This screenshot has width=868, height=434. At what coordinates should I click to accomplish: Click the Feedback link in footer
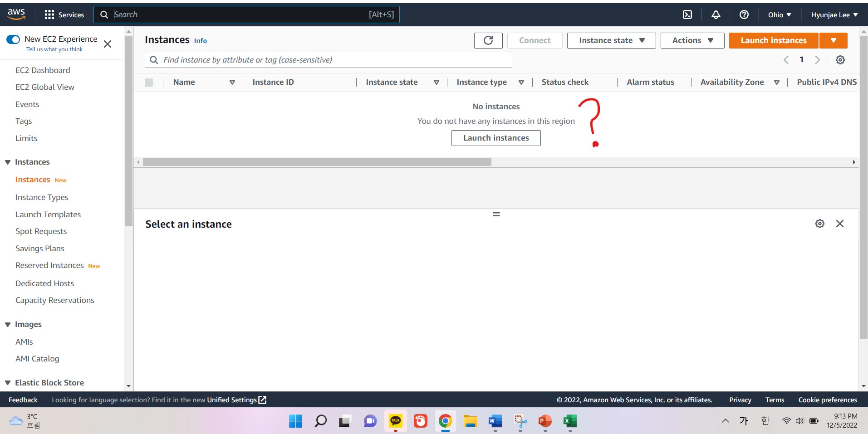pos(23,400)
